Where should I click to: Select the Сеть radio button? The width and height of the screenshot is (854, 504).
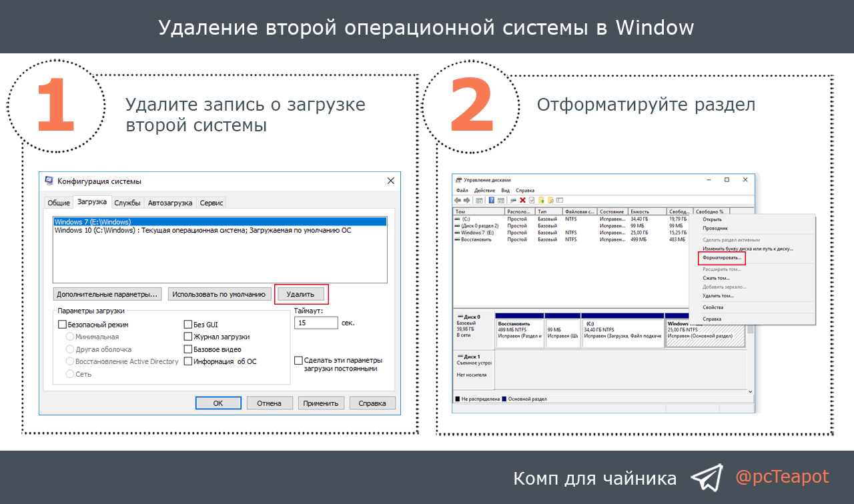click(x=70, y=374)
